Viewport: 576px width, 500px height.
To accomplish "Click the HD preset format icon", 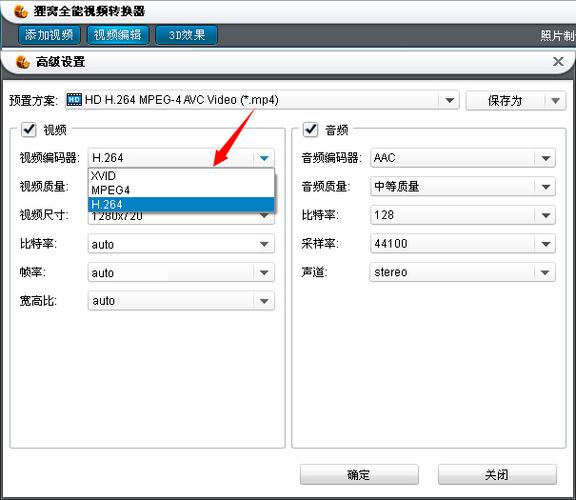I will (75, 100).
